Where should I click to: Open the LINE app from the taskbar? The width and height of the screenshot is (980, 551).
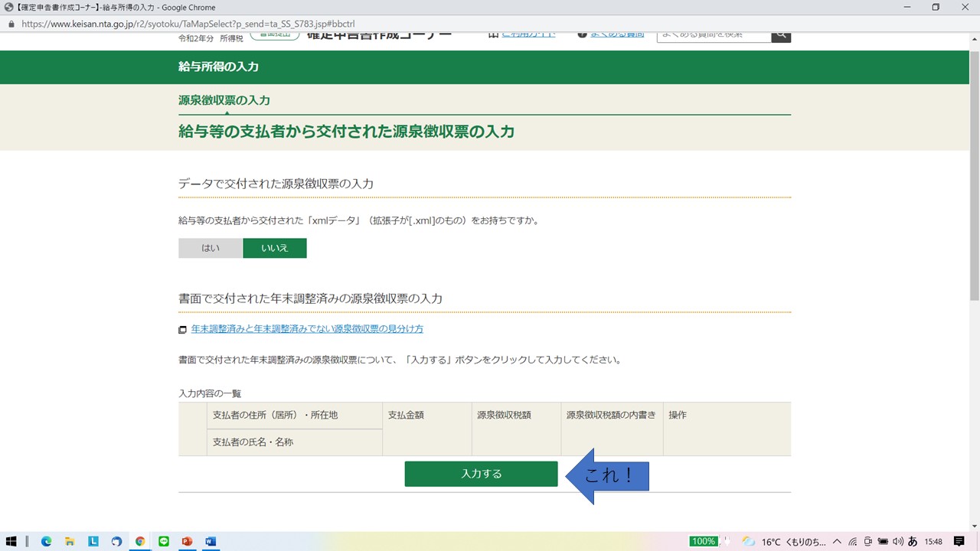point(163,541)
